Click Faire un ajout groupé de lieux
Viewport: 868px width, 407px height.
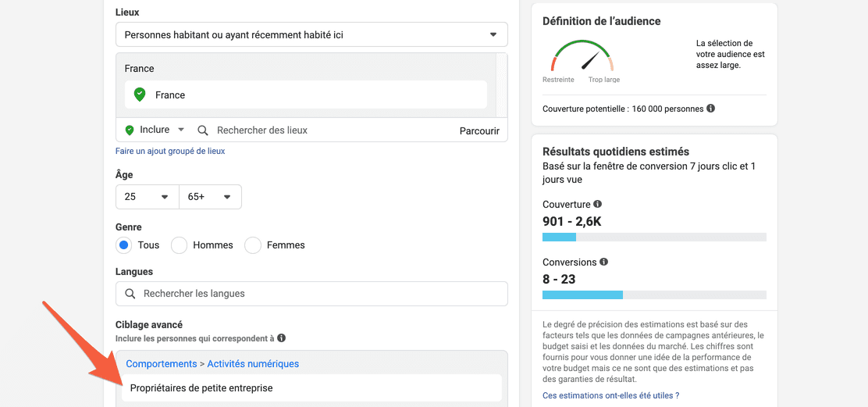pyautogui.click(x=170, y=151)
